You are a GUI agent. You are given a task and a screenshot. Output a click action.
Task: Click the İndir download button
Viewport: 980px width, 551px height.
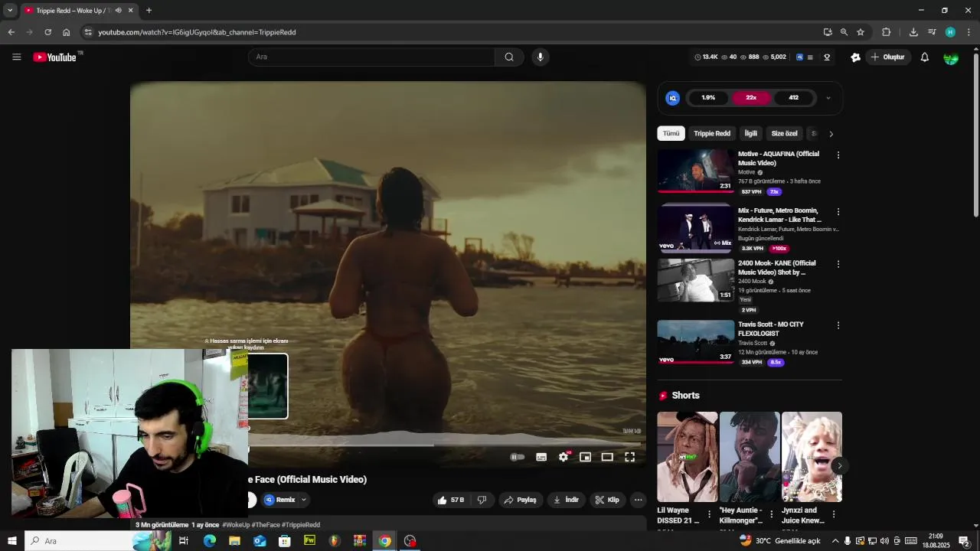[567, 500]
